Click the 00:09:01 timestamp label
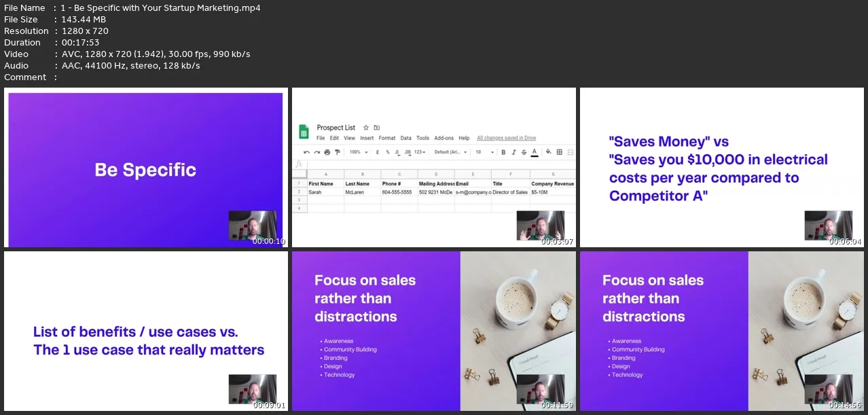 (269, 405)
